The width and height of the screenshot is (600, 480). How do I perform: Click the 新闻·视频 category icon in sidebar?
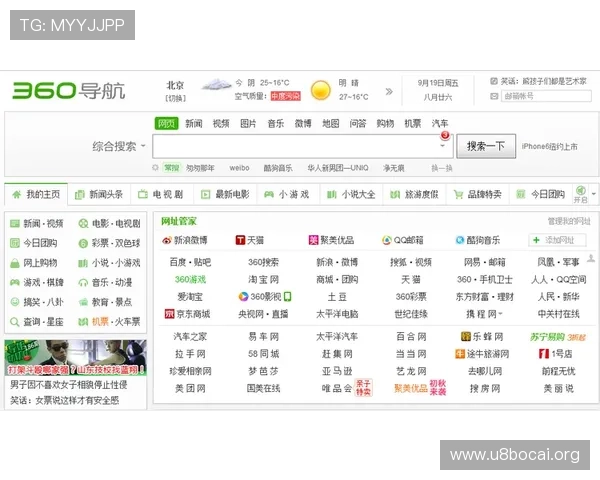tap(15, 224)
